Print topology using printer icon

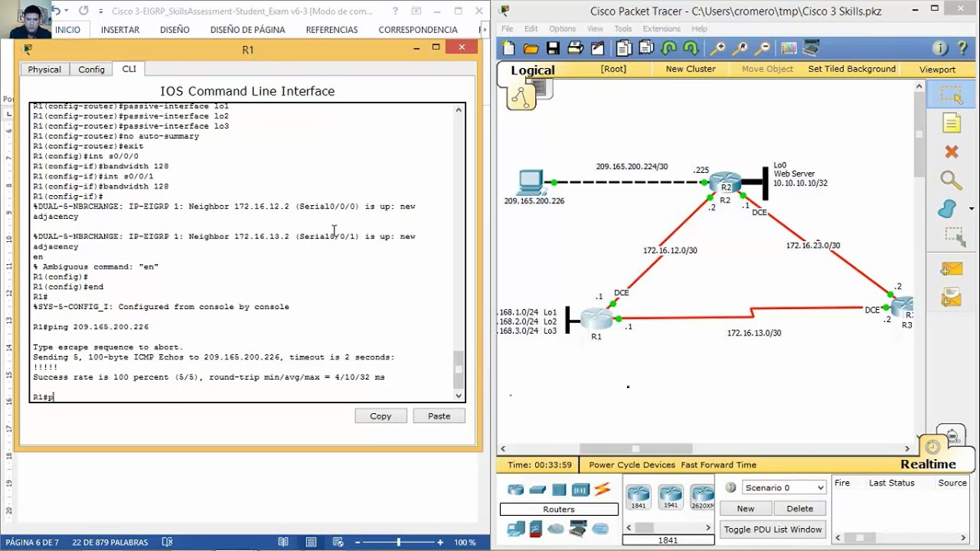(575, 49)
